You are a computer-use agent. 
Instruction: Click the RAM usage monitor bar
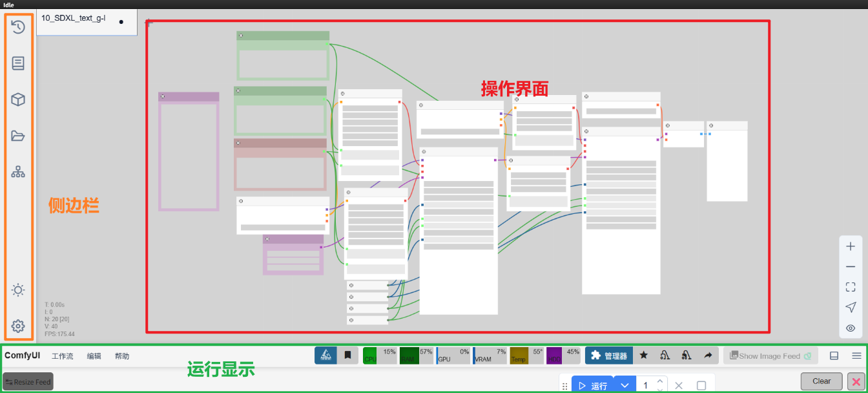(417, 356)
